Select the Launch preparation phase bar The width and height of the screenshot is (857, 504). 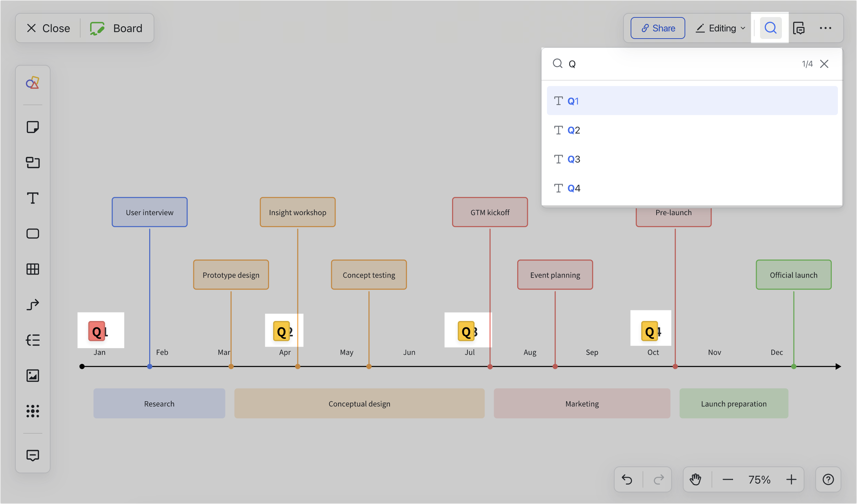tap(734, 403)
